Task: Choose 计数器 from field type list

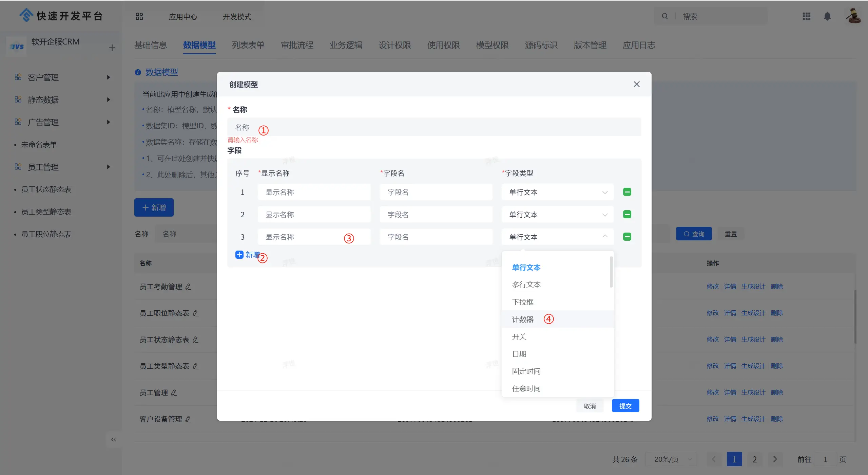Action: [x=523, y=319]
